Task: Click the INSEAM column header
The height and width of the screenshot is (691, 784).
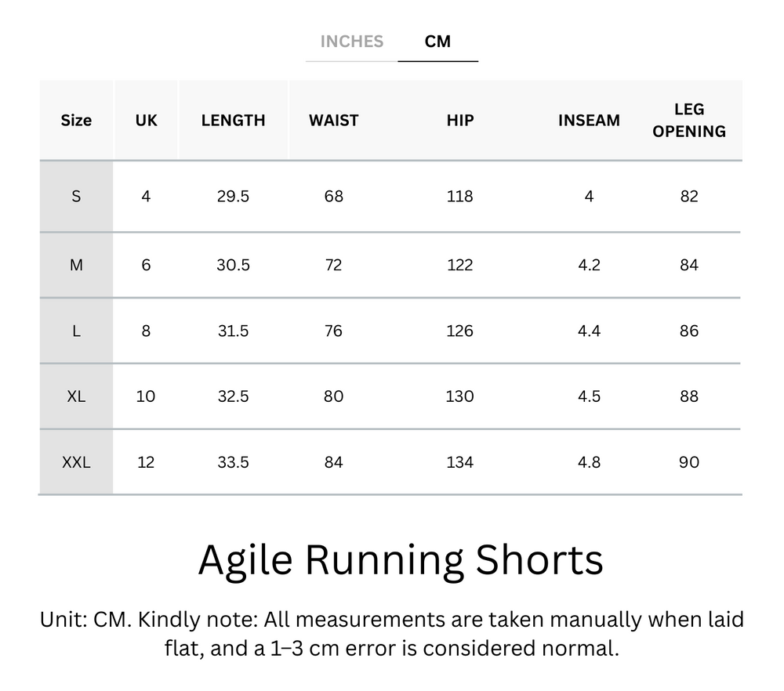Action: tap(589, 120)
